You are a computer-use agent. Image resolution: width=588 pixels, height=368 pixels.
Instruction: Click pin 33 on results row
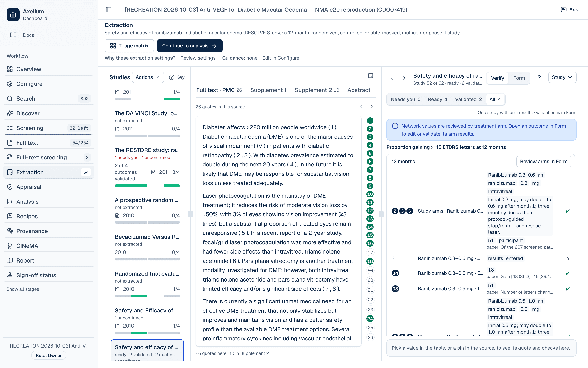click(395, 289)
